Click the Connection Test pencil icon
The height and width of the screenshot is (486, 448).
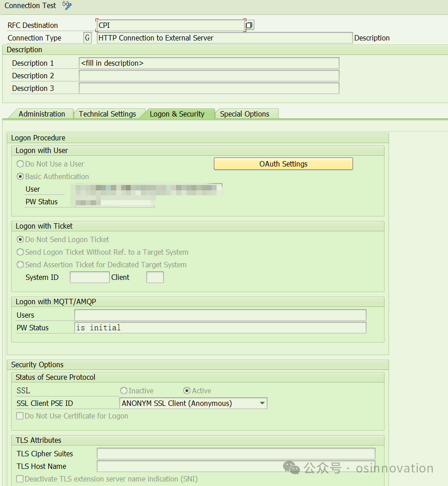(67, 5)
